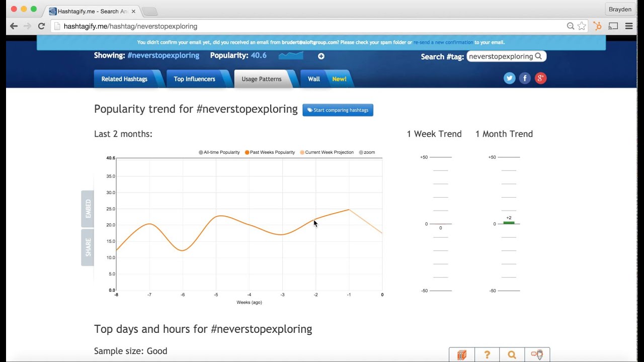
Task: Bookmark this page with the star icon
Action: coord(582,26)
